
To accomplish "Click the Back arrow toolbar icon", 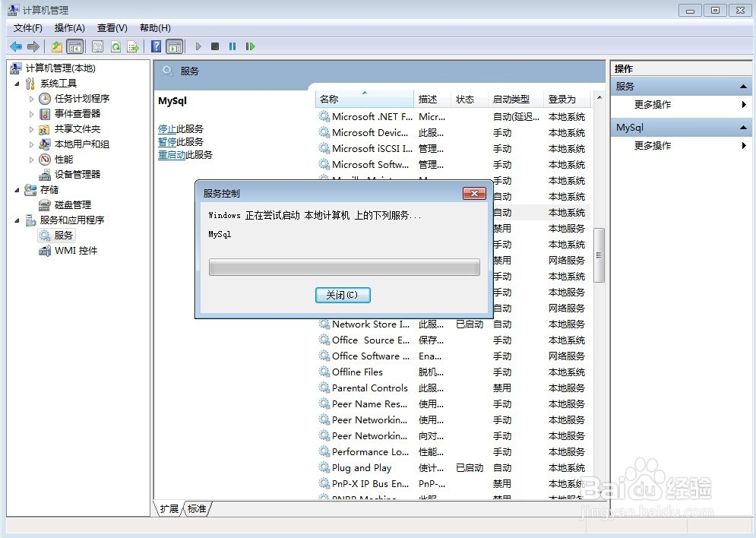I will pyautogui.click(x=16, y=47).
